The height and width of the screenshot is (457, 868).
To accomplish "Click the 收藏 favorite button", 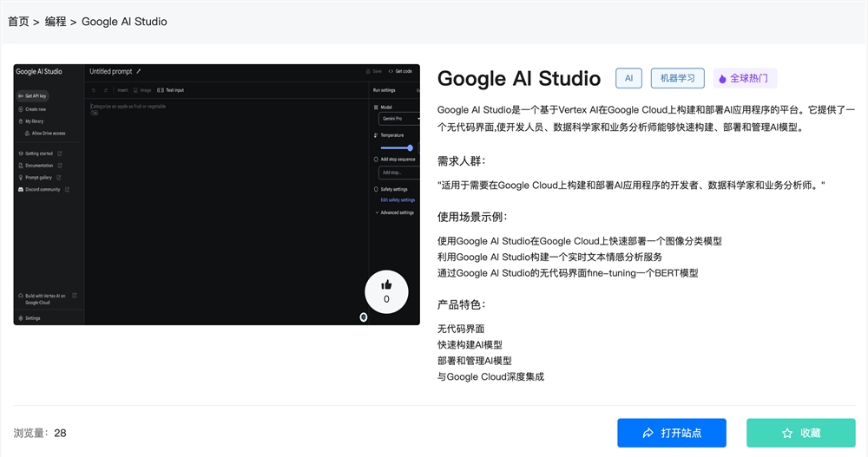I will click(801, 434).
